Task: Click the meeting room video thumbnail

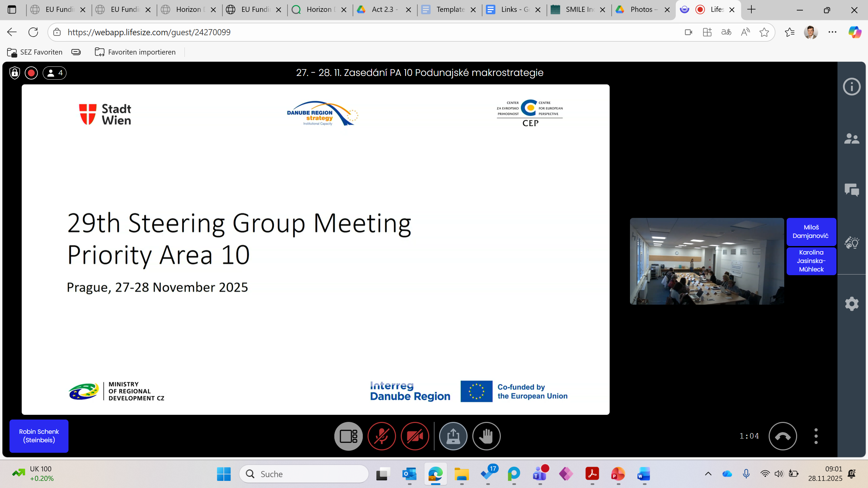Action: [707, 261]
